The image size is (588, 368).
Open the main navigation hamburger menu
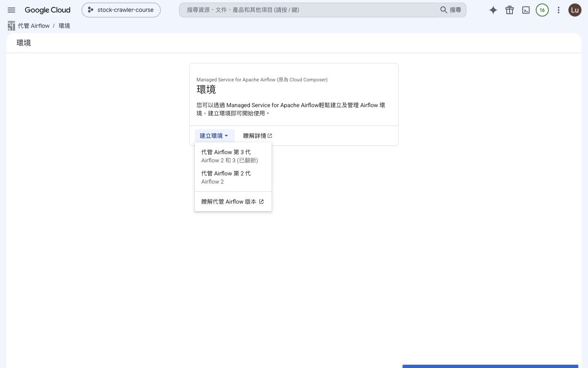(x=11, y=10)
